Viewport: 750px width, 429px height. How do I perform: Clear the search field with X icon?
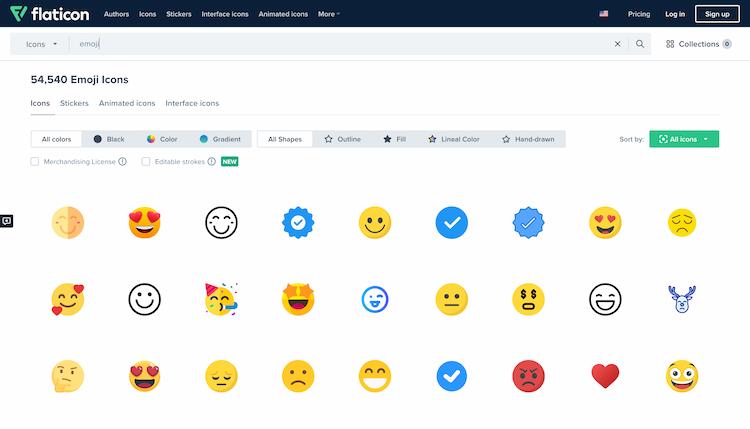point(617,44)
